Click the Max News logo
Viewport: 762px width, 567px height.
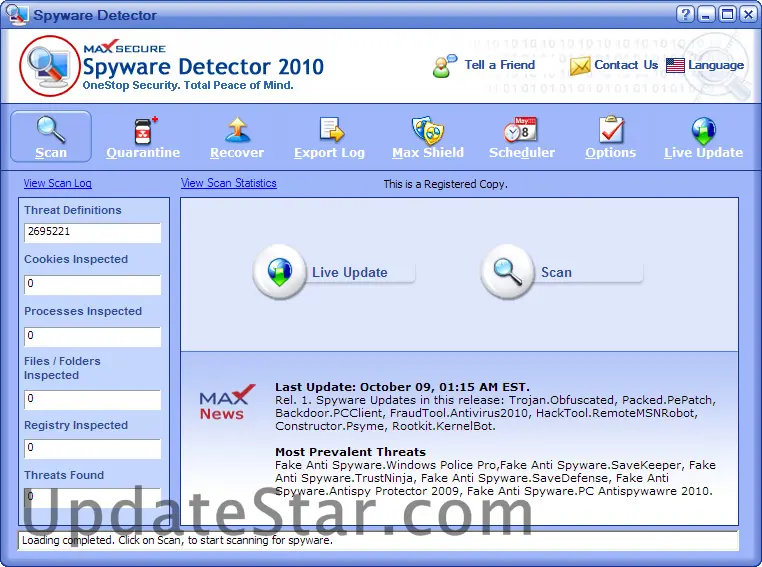click(x=226, y=402)
